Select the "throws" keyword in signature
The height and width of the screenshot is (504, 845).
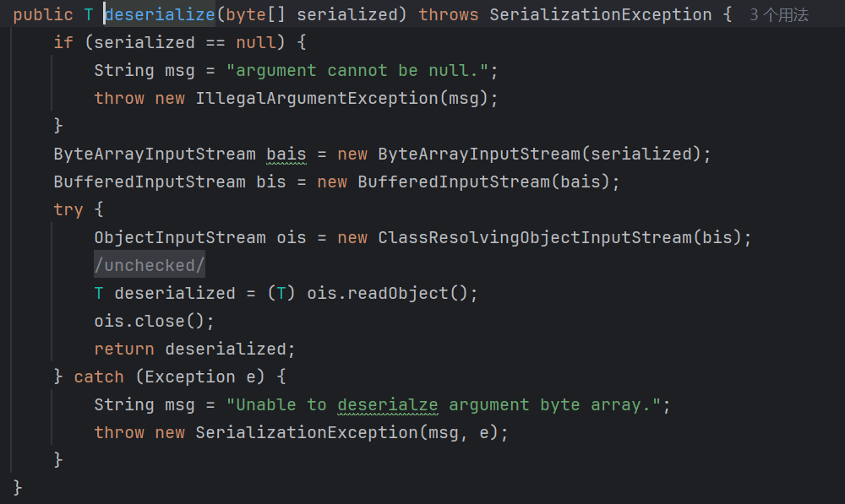[449, 14]
